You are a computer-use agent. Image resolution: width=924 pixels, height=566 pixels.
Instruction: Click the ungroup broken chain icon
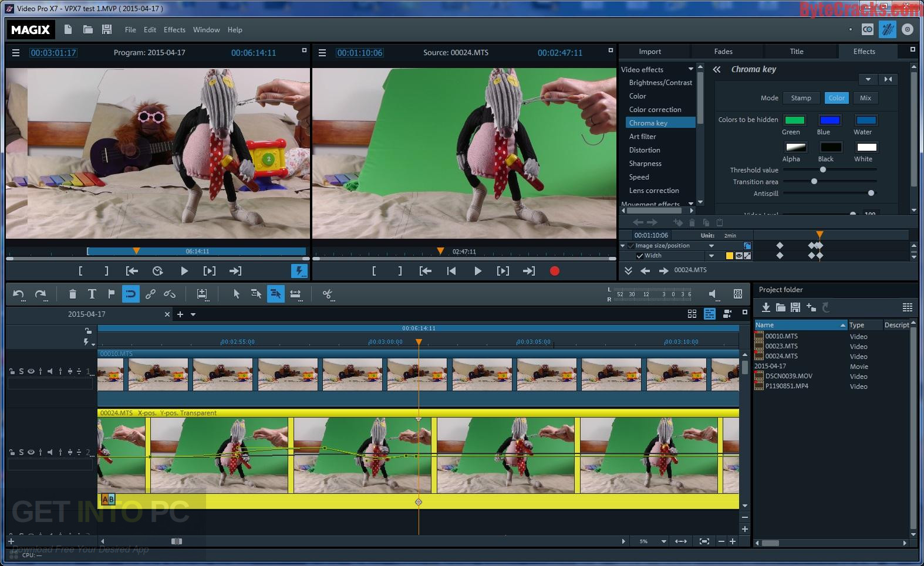pyautogui.click(x=170, y=294)
